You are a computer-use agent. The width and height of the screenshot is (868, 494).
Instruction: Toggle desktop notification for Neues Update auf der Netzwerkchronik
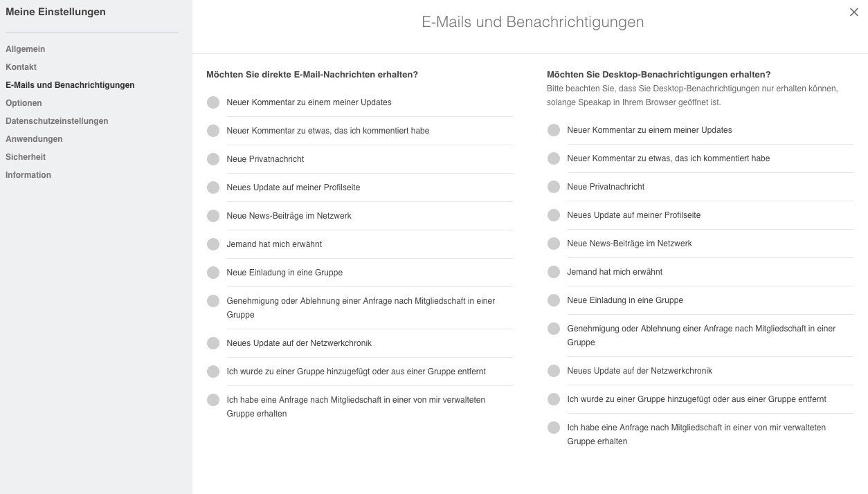554,371
